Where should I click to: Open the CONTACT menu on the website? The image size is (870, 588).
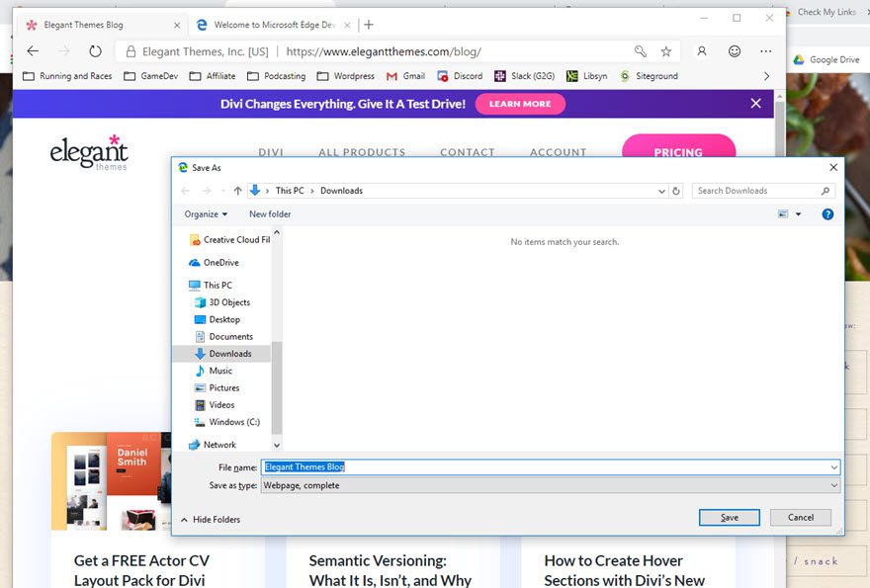[x=468, y=152]
